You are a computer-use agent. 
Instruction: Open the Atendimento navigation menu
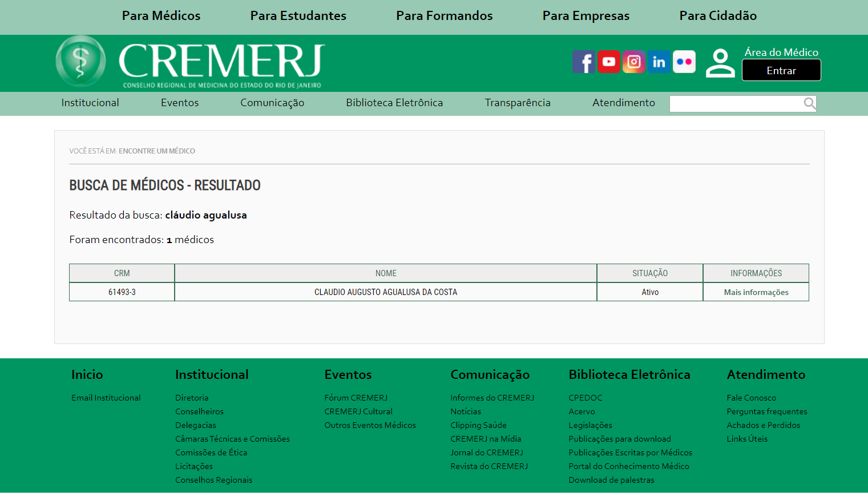624,103
